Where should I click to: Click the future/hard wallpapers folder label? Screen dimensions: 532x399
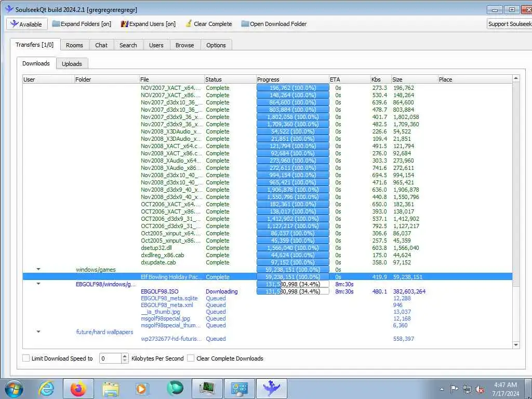pos(104,332)
